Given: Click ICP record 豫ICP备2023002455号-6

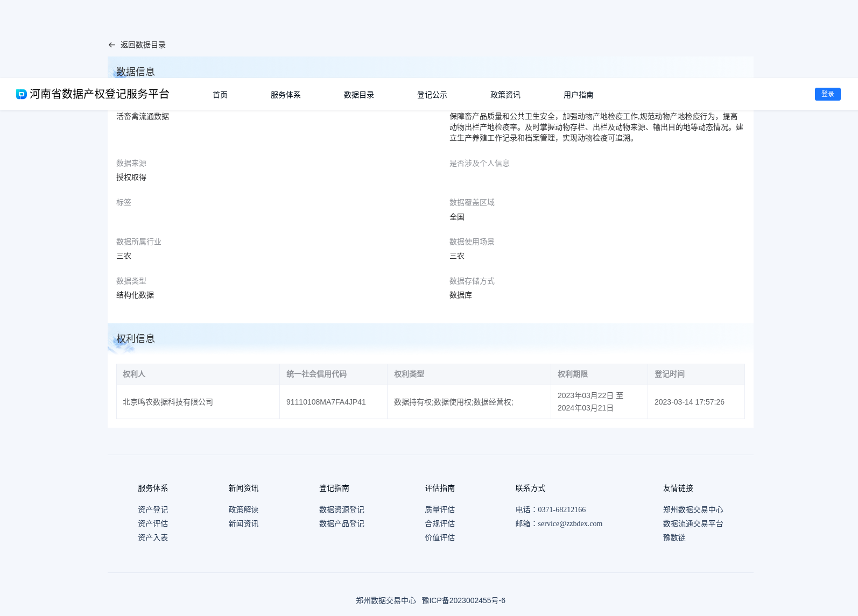Looking at the screenshot, I should [x=463, y=600].
